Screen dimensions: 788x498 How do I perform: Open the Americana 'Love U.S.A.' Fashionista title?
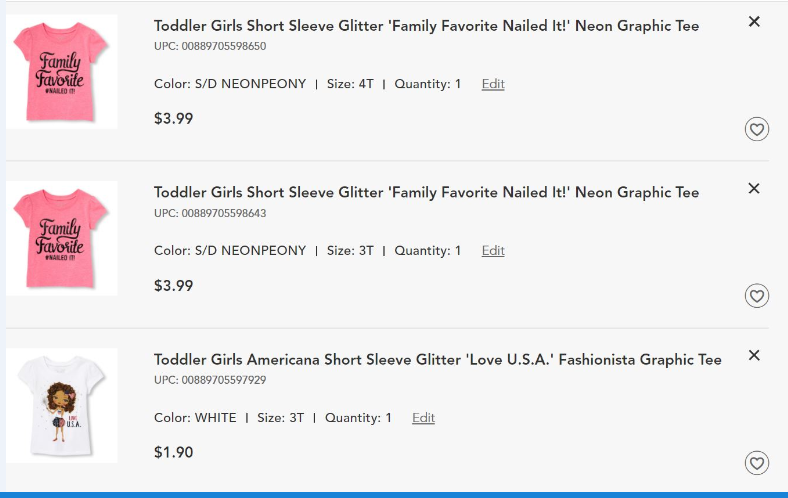(438, 360)
